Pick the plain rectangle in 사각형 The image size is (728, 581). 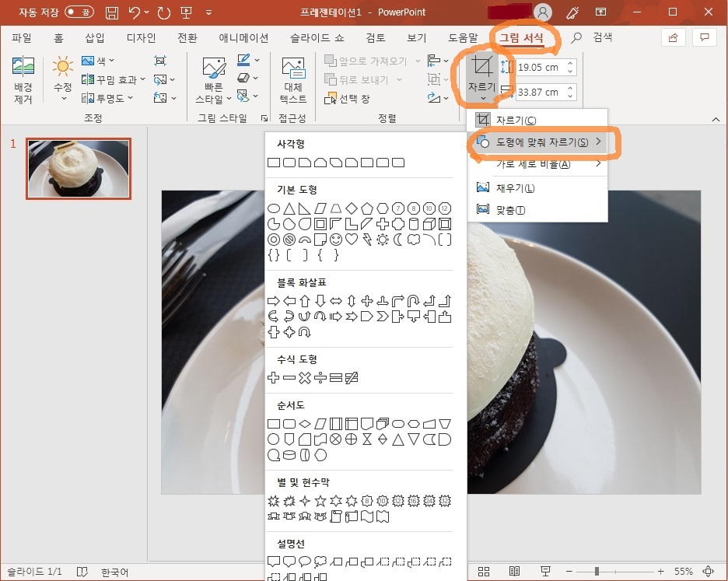pos(274,163)
